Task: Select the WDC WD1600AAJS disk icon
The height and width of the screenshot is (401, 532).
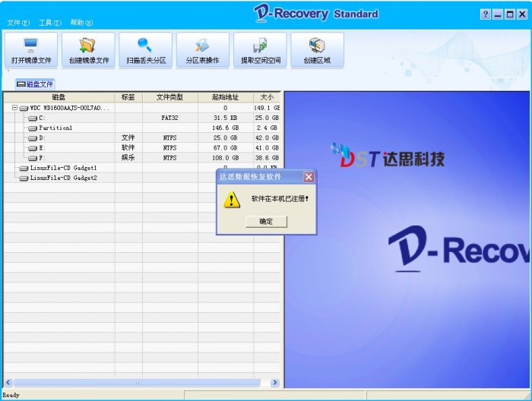Action: [24, 108]
